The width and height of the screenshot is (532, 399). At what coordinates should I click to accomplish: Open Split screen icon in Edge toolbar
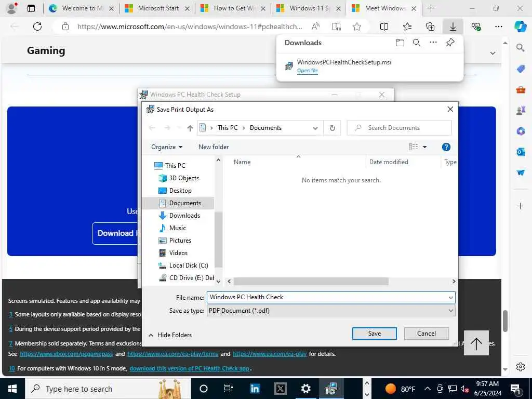click(384, 26)
